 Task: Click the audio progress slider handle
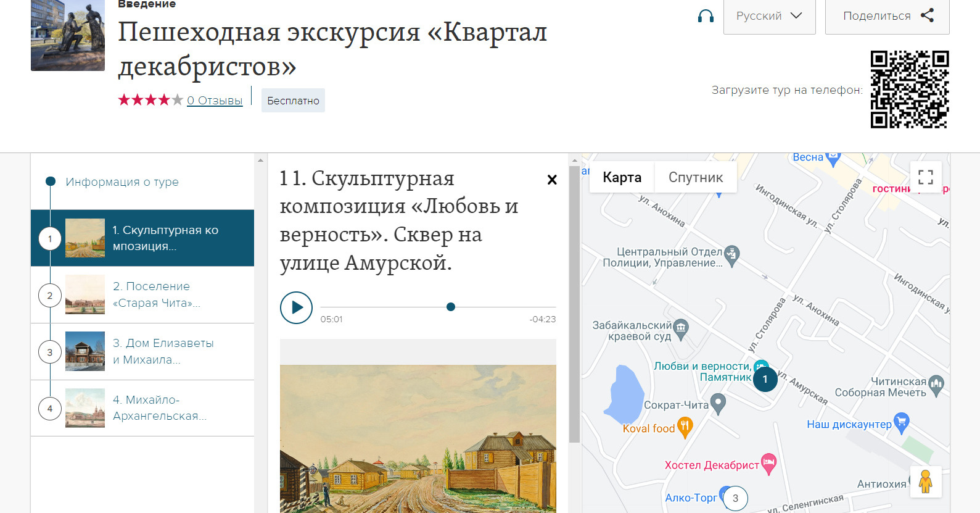coord(451,307)
